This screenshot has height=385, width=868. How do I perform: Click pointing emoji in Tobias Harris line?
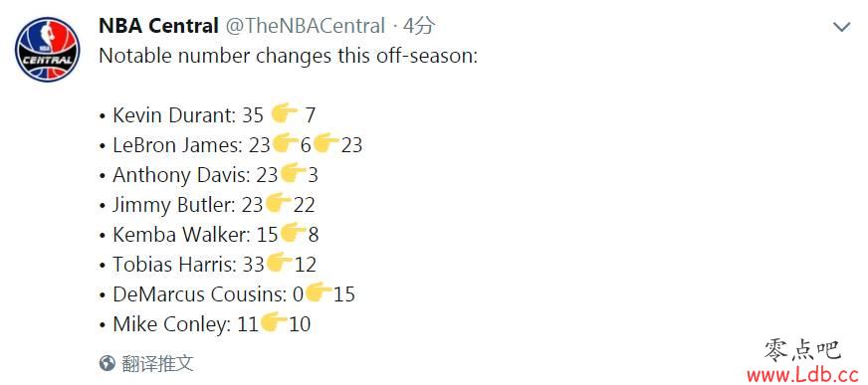pyautogui.click(x=279, y=263)
